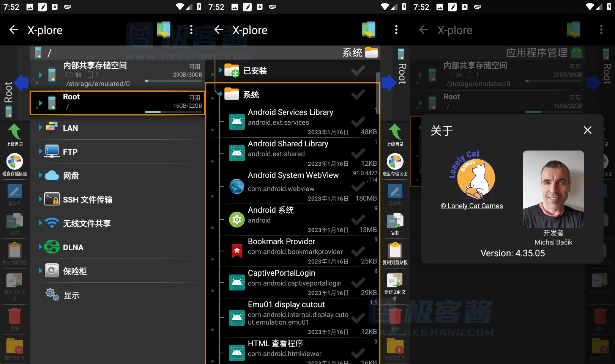Tap the Version: 4.35.05 text

pyautogui.click(x=512, y=253)
